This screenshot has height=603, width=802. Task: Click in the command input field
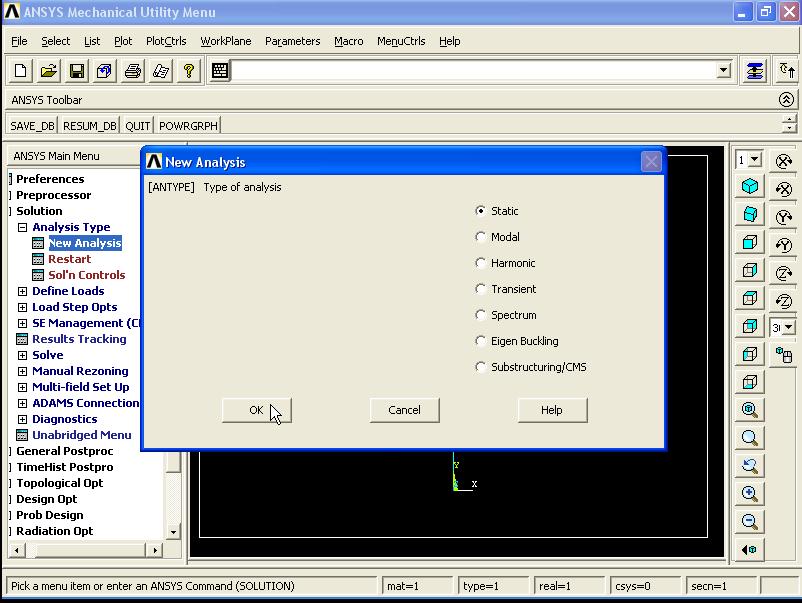click(474, 71)
